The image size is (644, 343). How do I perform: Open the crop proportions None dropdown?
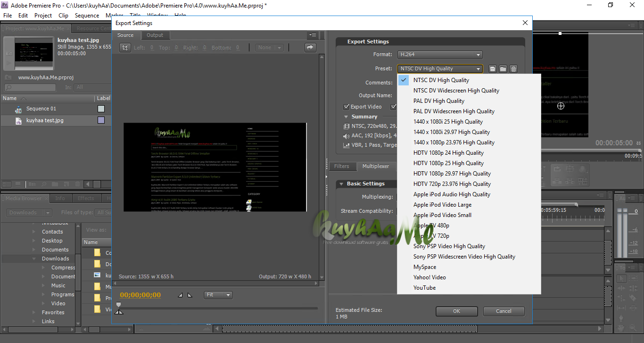(269, 48)
